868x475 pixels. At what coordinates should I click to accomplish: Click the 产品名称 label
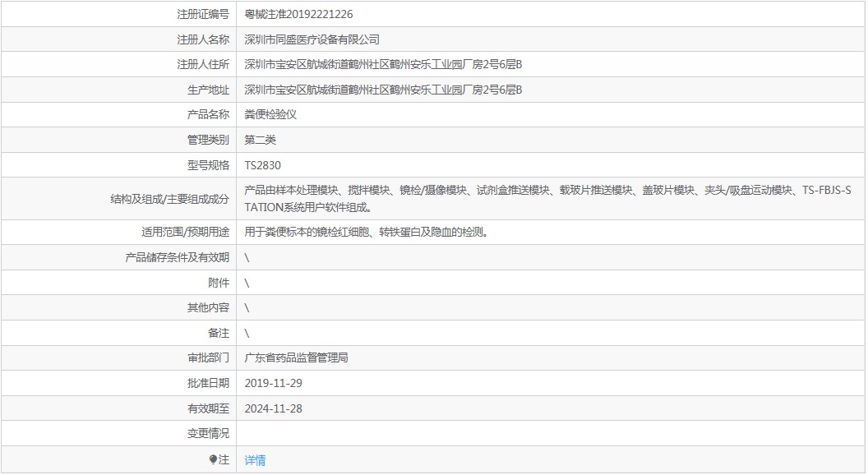pos(208,114)
